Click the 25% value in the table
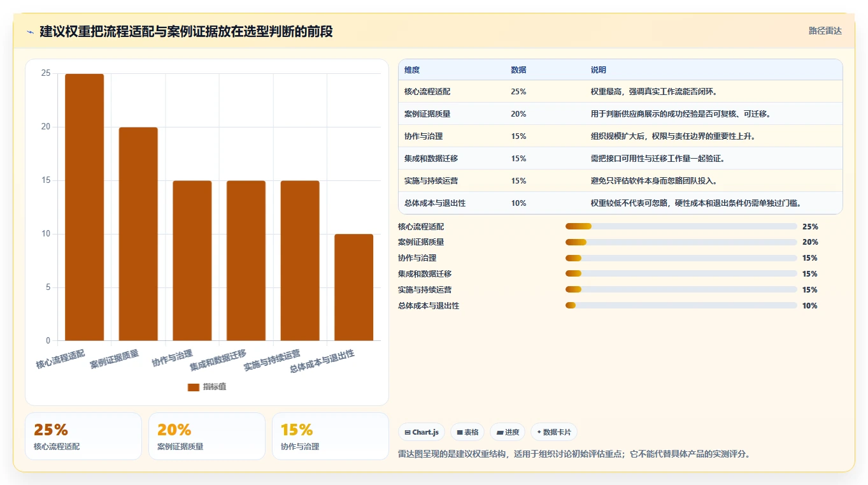 pos(518,92)
